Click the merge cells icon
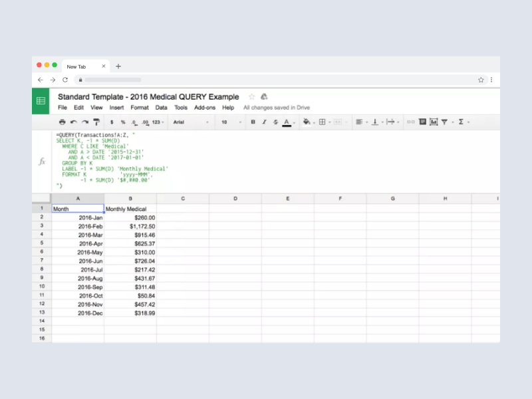The height and width of the screenshot is (399, 532). click(338, 122)
